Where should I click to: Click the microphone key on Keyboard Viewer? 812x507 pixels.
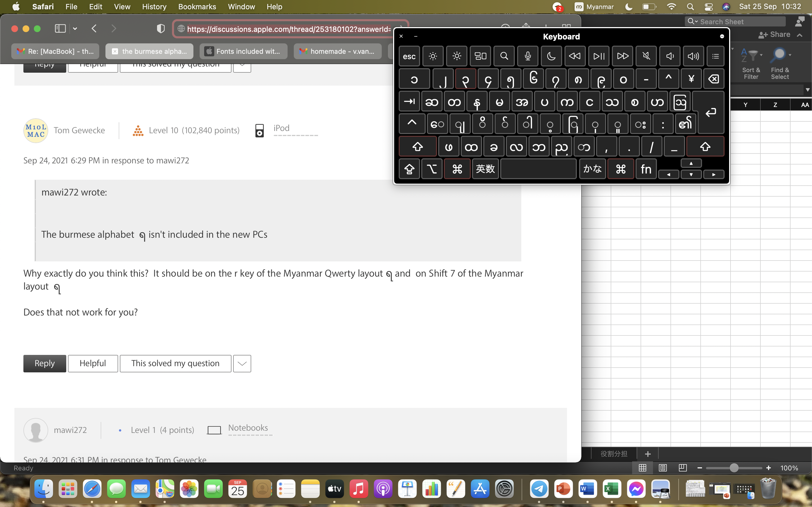click(x=528, y=56)
